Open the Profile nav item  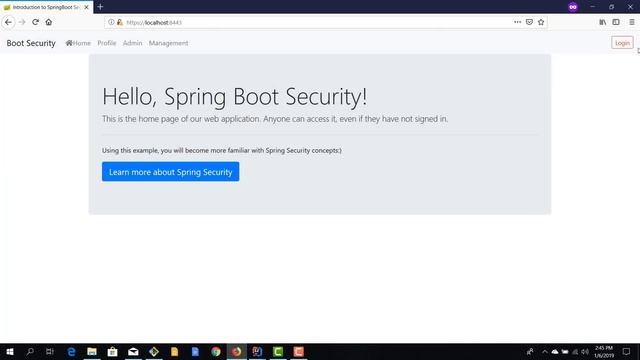point(107,43)
